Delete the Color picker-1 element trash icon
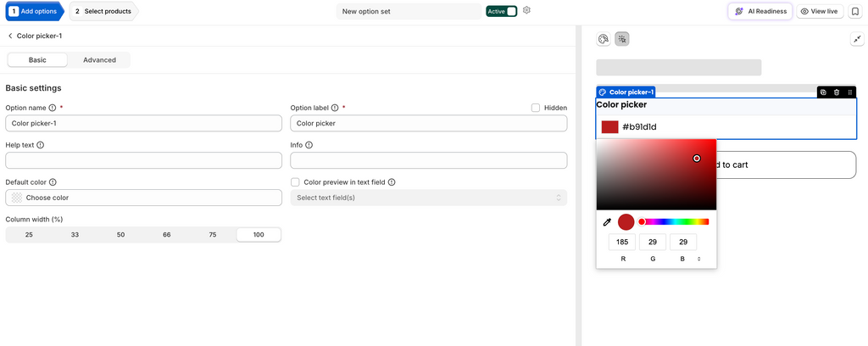The height and width of the screenshot is (346, 868). 837,92
